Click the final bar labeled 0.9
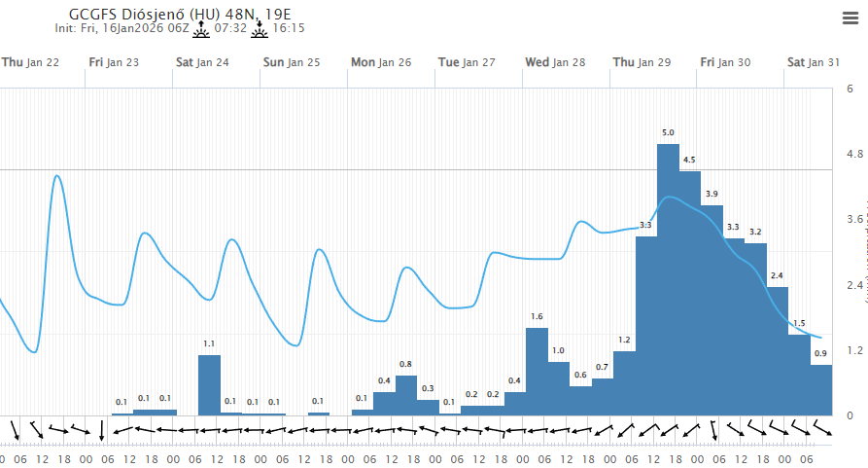 821,389
